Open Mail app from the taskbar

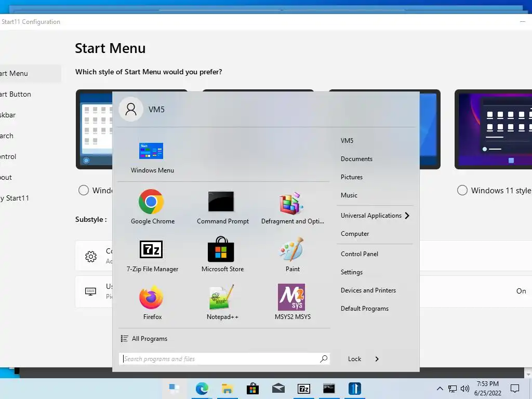tap(278, 388)
